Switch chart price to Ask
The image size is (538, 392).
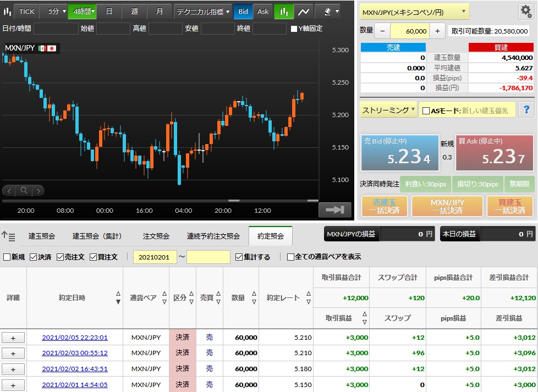263,12
